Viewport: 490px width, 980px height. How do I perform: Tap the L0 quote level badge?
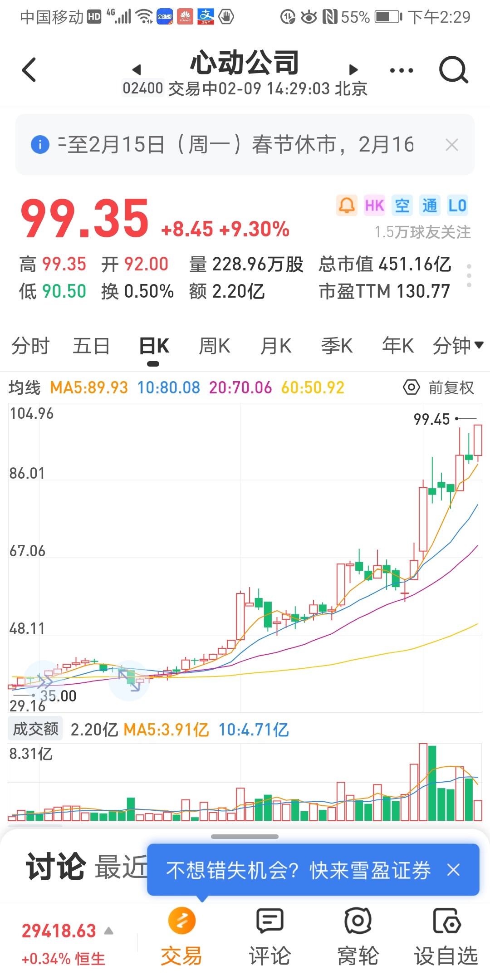[457, 206]
